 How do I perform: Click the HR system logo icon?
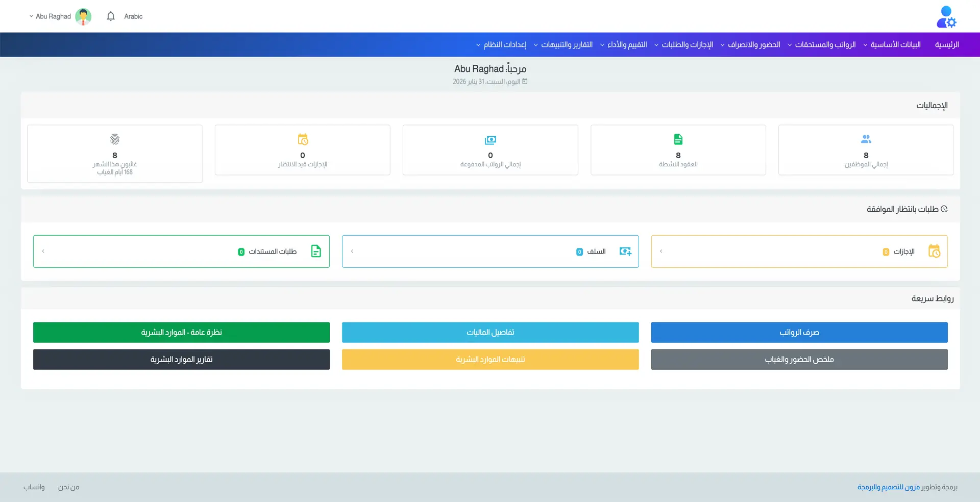pyautogui.click(x=946, y=17)
